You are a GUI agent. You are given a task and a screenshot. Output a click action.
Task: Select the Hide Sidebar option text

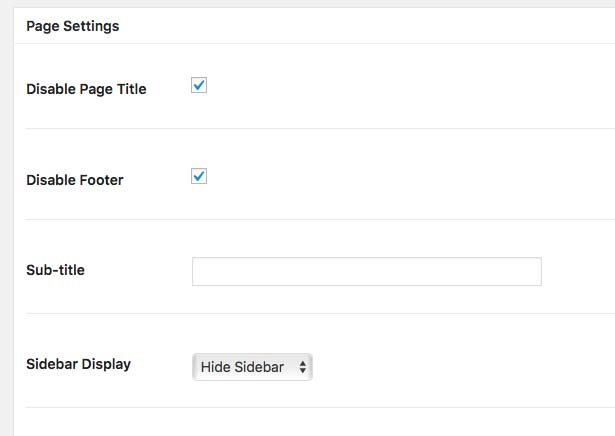click(242, 367)
